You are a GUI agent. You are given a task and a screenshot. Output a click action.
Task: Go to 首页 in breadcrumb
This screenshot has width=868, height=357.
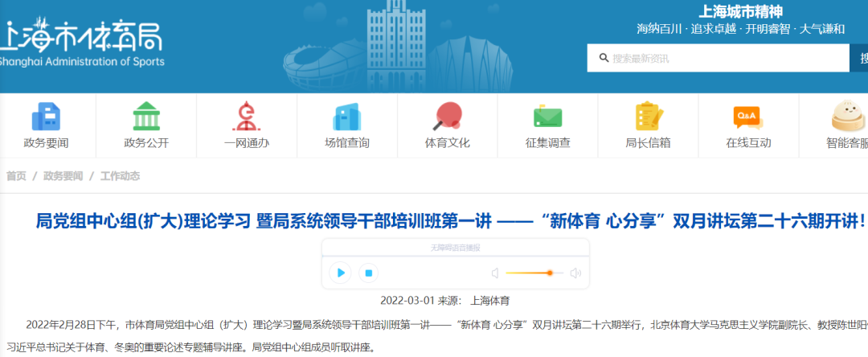tap(16, 176)
